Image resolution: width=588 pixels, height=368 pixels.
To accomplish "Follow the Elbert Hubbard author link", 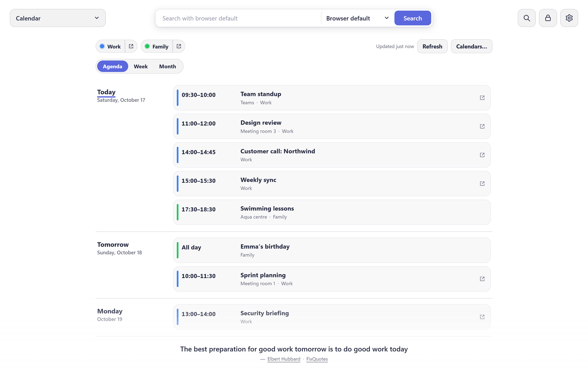I will click(284, 359).
